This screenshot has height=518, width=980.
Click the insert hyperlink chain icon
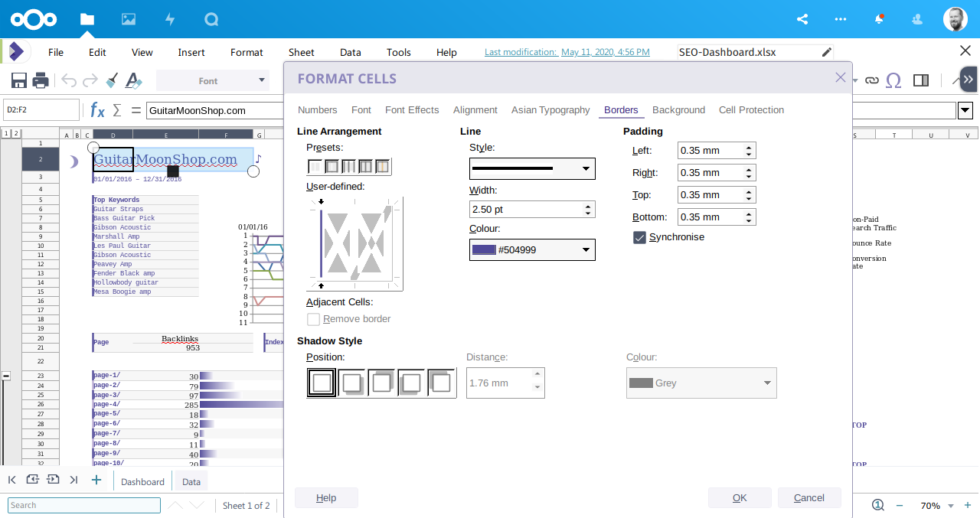coord(871,80)
